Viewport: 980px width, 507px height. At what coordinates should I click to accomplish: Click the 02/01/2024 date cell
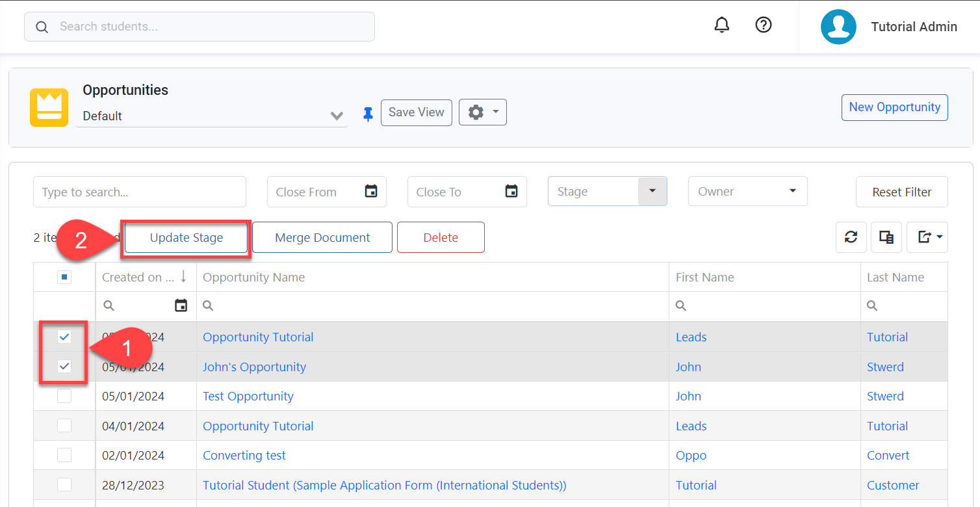pyautogui.click(x=133, y=455)
